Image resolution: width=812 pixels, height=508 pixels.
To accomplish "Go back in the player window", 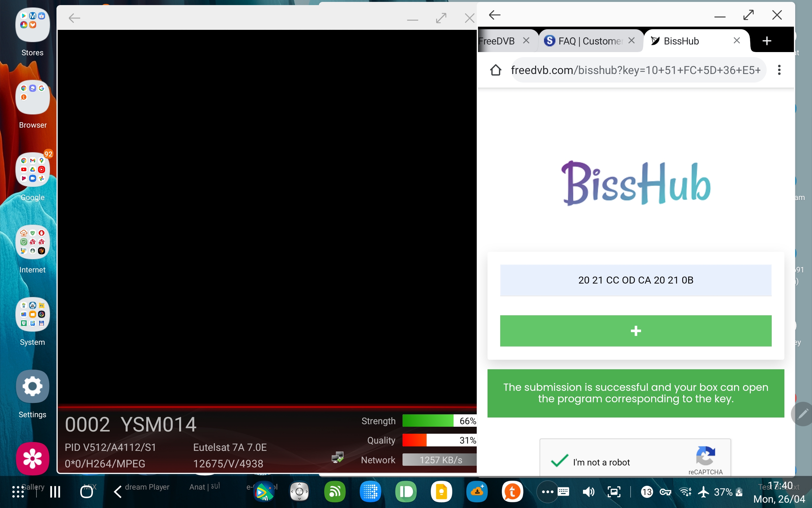I will point(74,18).
